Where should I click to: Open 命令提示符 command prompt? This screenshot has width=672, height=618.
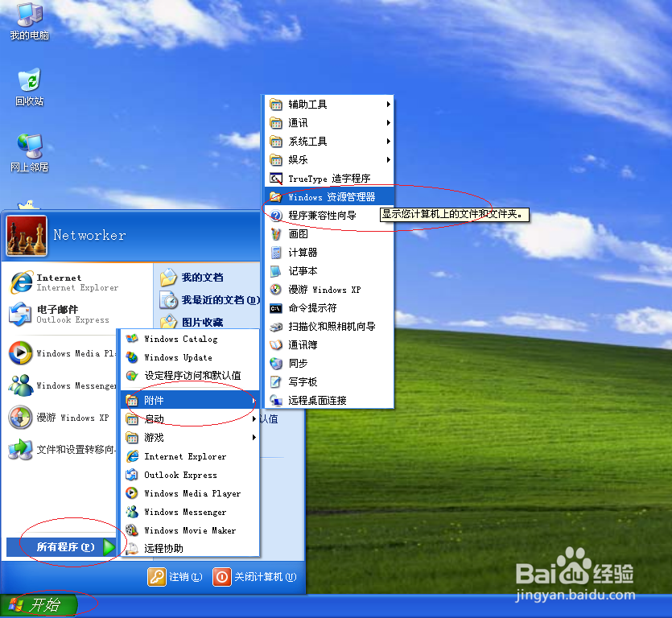tap(329, 307)
